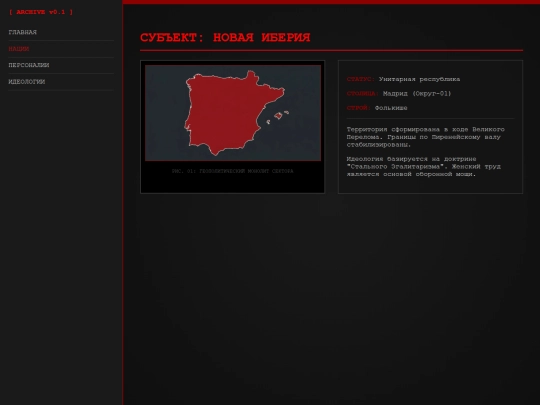The image size is (540, 405).
Task: Click the red Iberia map image
Action: (233, 113)
